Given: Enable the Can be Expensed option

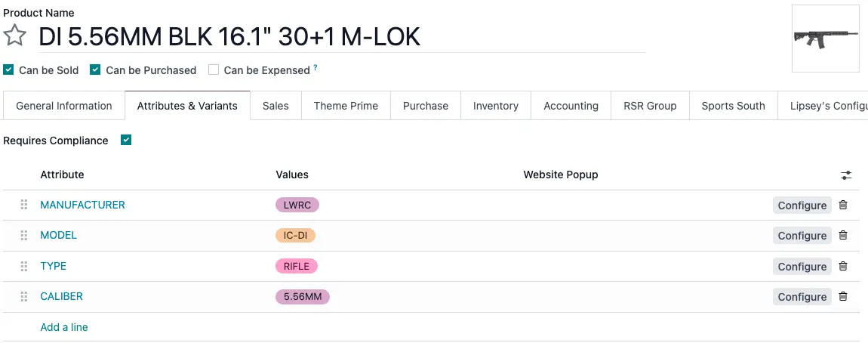Looking at the screenshot, I should [214, 70].
